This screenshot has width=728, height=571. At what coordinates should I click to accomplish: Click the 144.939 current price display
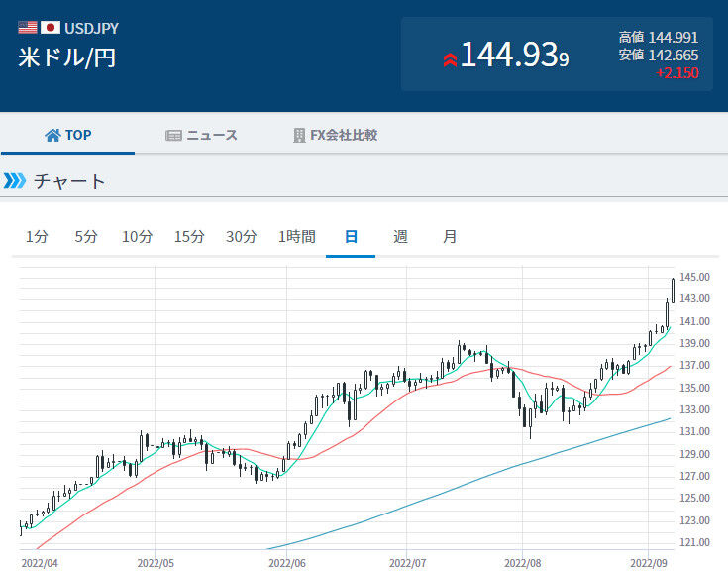(514, 56)
